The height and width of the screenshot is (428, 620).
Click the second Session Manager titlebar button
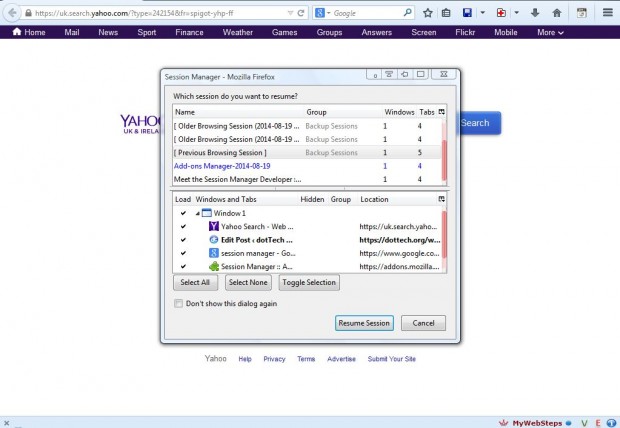(389, 74)
